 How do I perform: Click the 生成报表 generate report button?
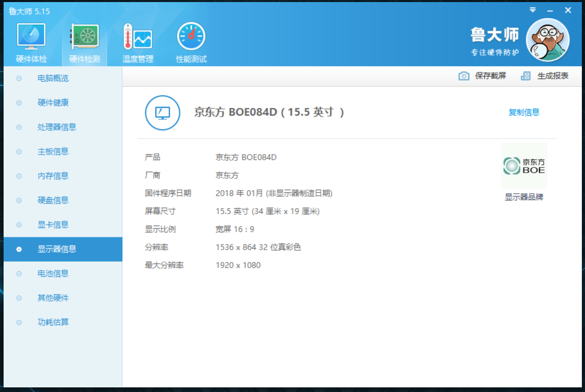[x=545, y=76]
